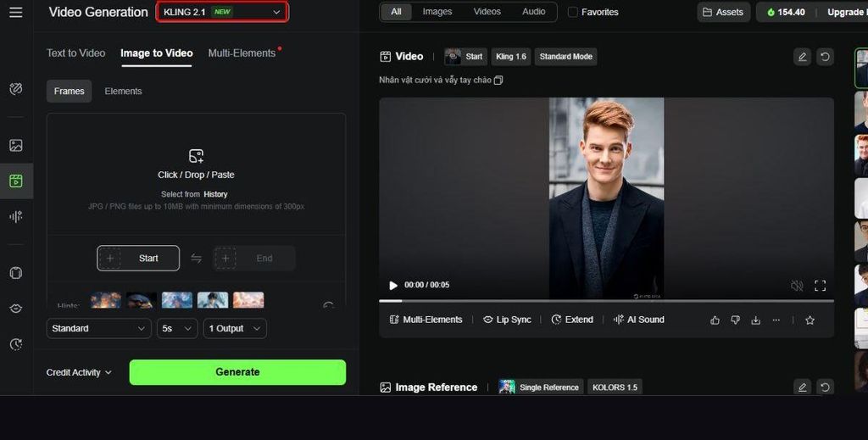Download the generated video
The width and height of the screenshot is (868, 440).
tap(755, 320)
